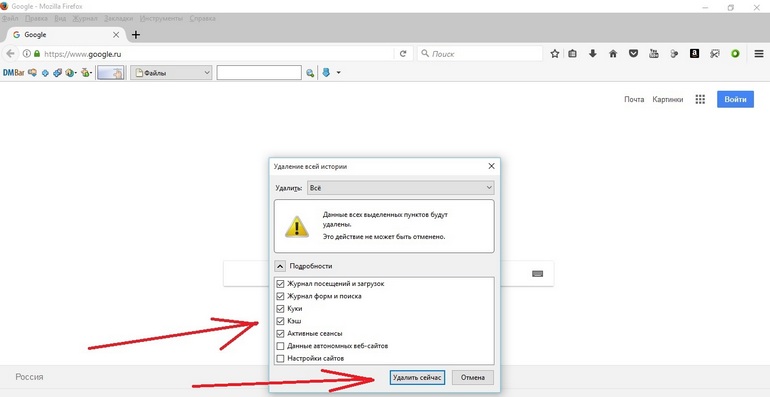Collapse the Подробности details section
The width and height of the screenshot is (770, 397).
[x=280, y=266]
